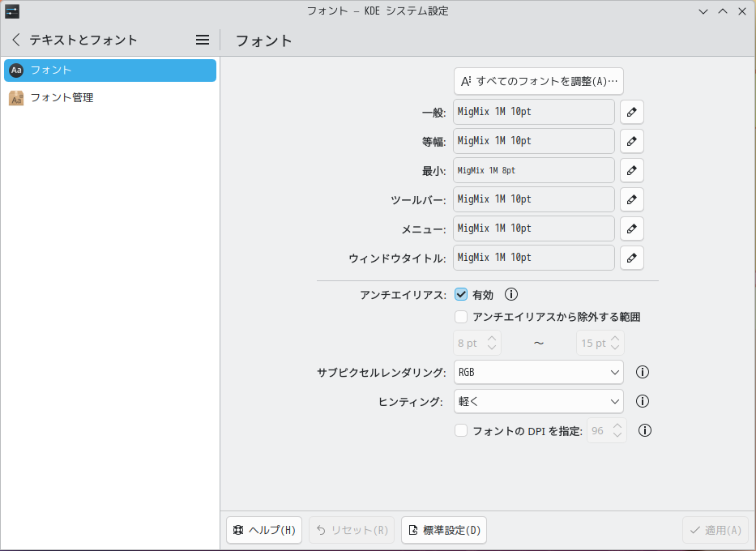Click the ヘルプ(H) button

(263, 530)
